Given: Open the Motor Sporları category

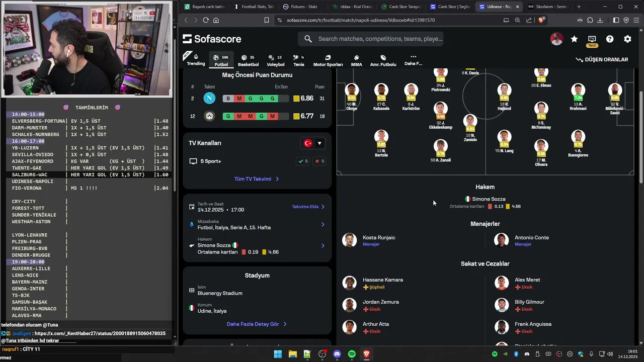Looking at the screenshot, I should pyautogui.click(x=328, y=60).
